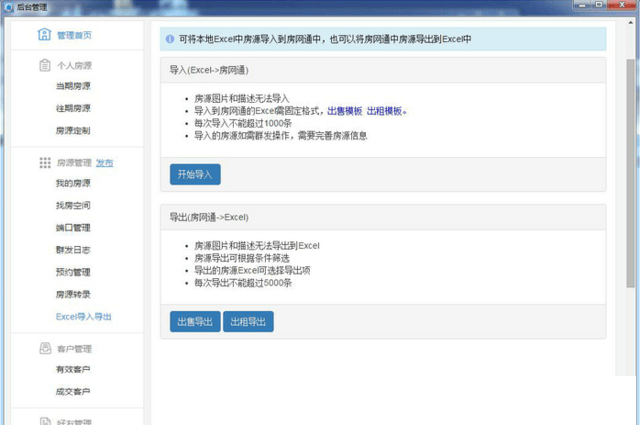Download the 出租模板 template link
The image size is (640, 425).
(384, 111)
